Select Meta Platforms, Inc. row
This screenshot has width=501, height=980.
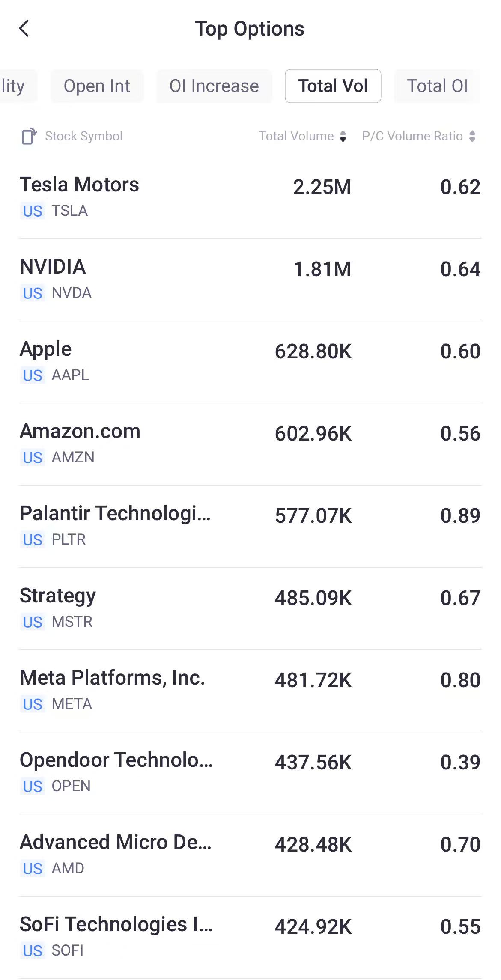[x=250, y=690]
